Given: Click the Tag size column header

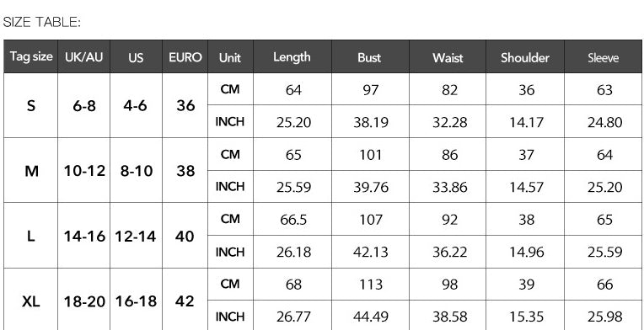Looking at the screenshot, I should pyautogui.click(x=31, y=56).
